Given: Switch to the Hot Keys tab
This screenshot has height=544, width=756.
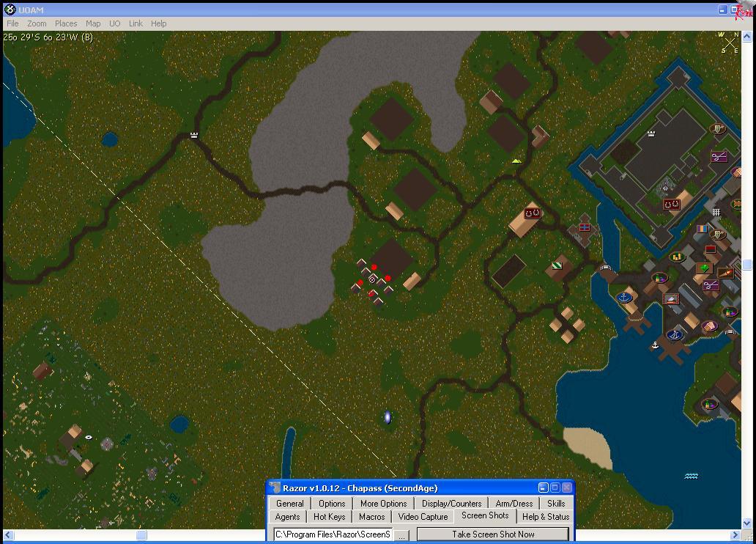Looking at the screenshot, I should point(329,517).
